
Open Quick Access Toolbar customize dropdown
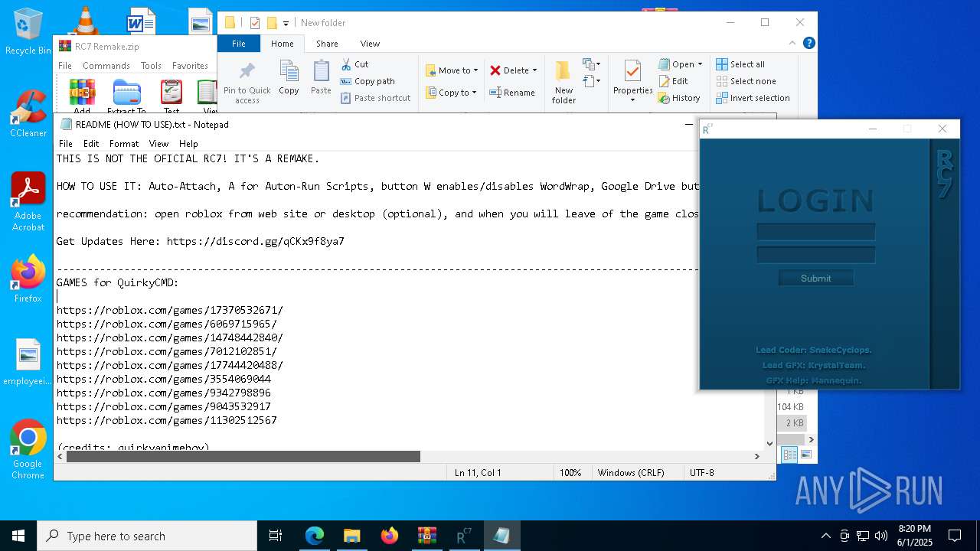click(x=286, y=23)
